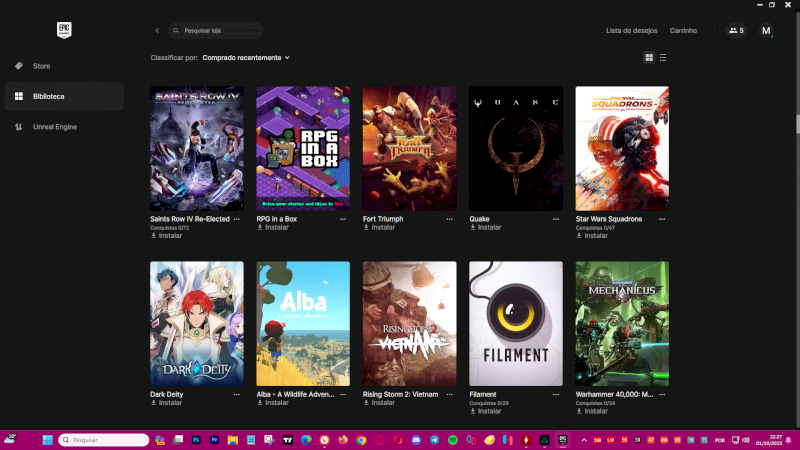Image resolution: width=800 pixels, height=450 pixels.
Task: Open Premiere Pro from the taskbar
Action: coord(214,440)
